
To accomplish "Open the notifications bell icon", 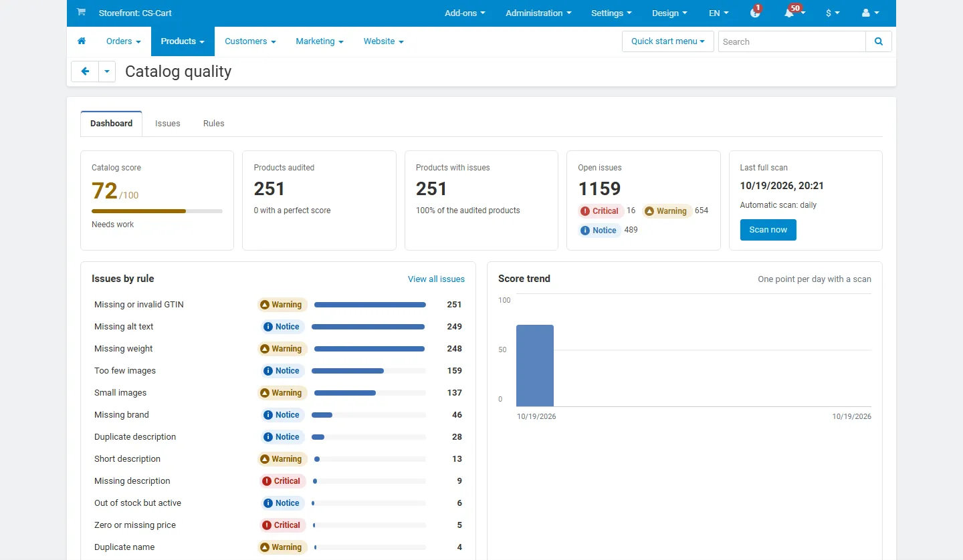I will coord(790,13).
